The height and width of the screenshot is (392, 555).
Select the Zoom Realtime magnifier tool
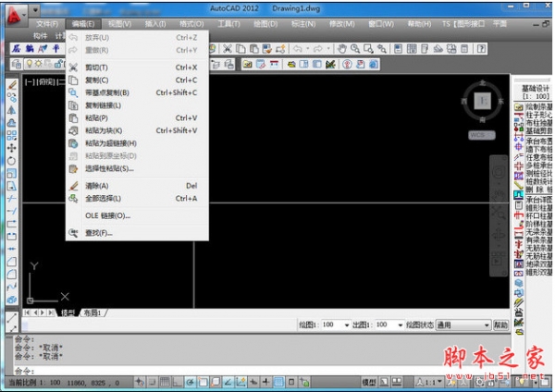pyautogui.click(x=355, y=48)
